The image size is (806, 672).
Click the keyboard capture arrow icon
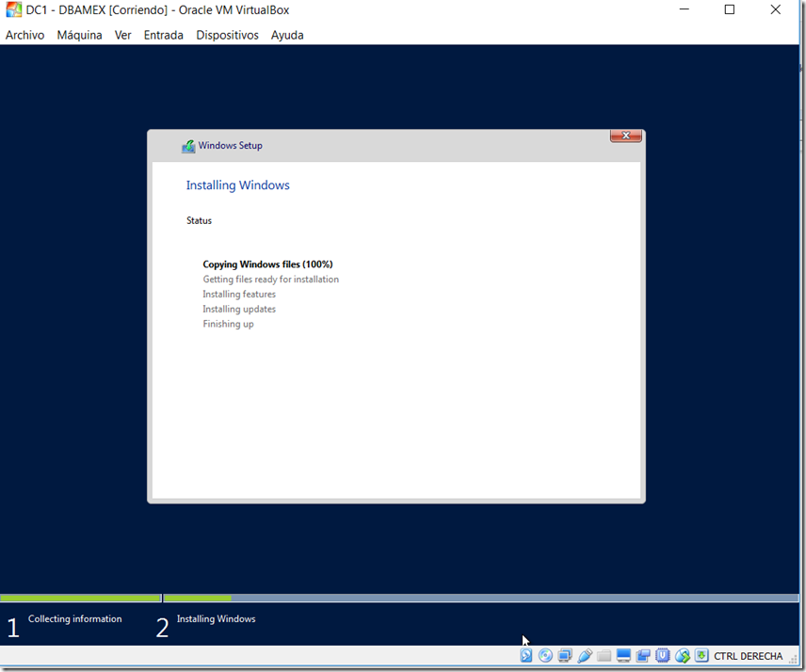point(701,656)
